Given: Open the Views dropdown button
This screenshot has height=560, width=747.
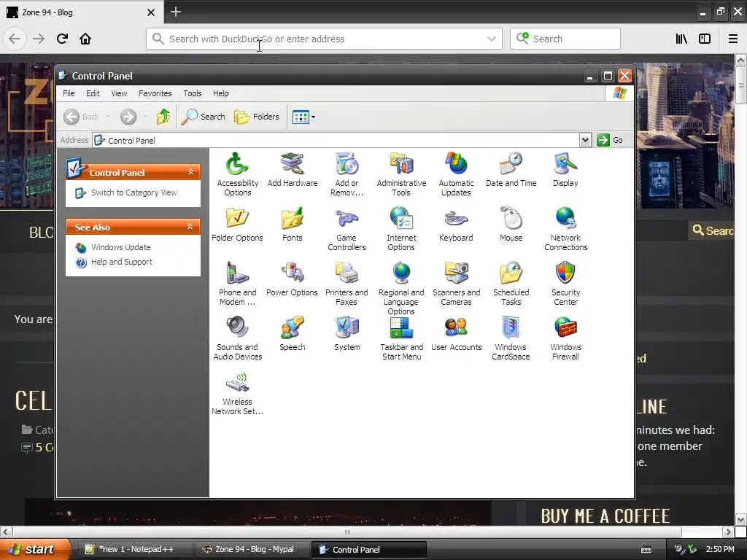Looking at the screenshot, I should click(x=303, y=117).
